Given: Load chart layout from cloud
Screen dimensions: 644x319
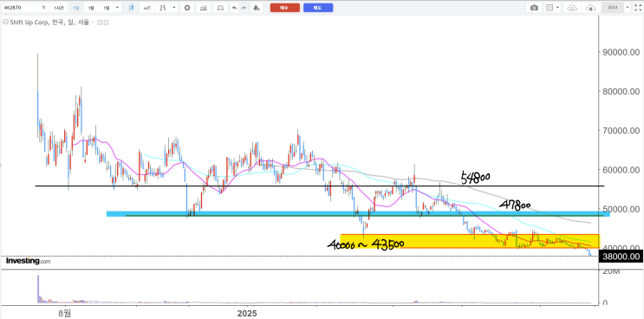Looking at the screenshot, I should click(572, 8).
